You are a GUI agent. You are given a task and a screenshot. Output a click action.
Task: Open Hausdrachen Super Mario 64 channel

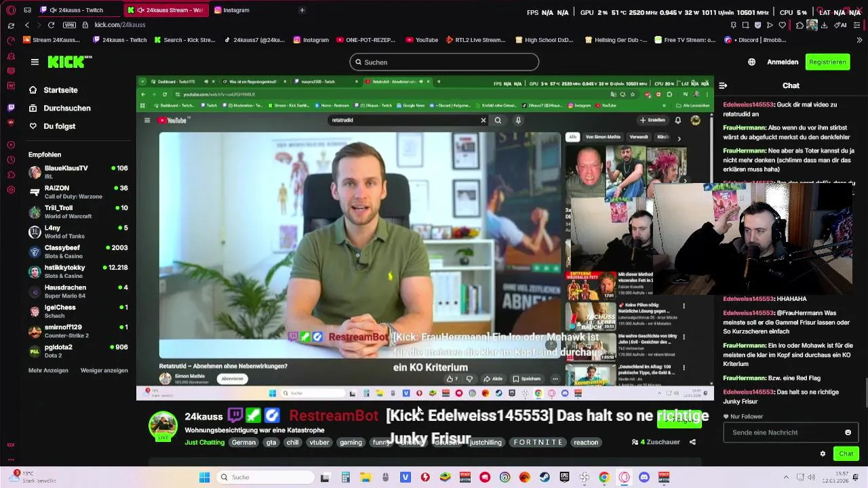[x=78, y=291]
